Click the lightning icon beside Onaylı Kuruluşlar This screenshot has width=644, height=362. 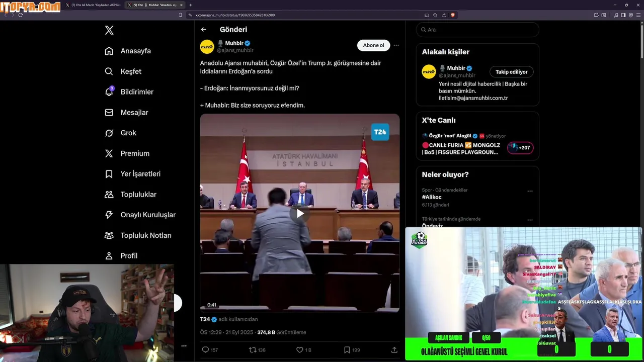coord(109,215)
